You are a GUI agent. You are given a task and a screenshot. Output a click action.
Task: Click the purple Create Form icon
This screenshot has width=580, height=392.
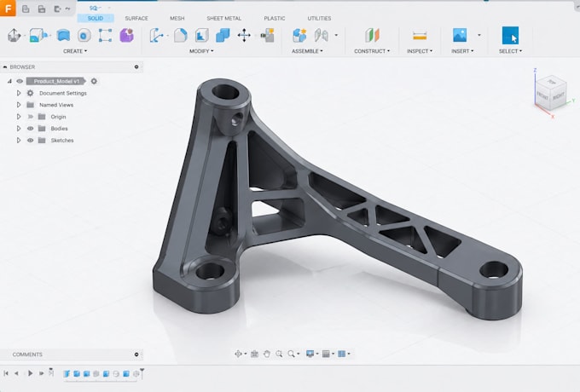pyautogui.click(x=127, y=36)
